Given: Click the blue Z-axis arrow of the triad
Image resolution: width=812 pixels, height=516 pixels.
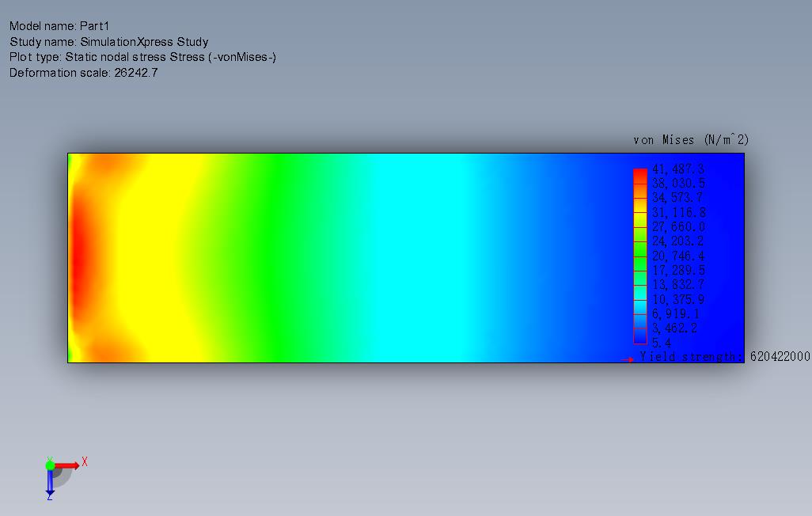Looking at the screenshot, I should point(50,482).
